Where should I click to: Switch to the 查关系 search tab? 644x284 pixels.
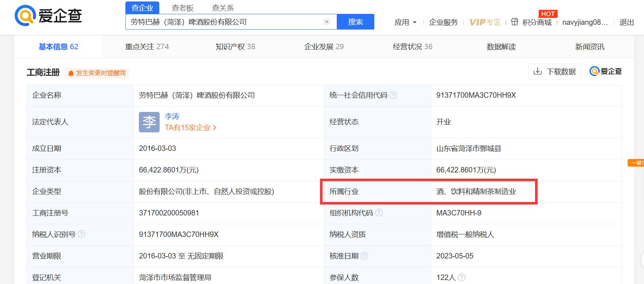pos(223,8)
